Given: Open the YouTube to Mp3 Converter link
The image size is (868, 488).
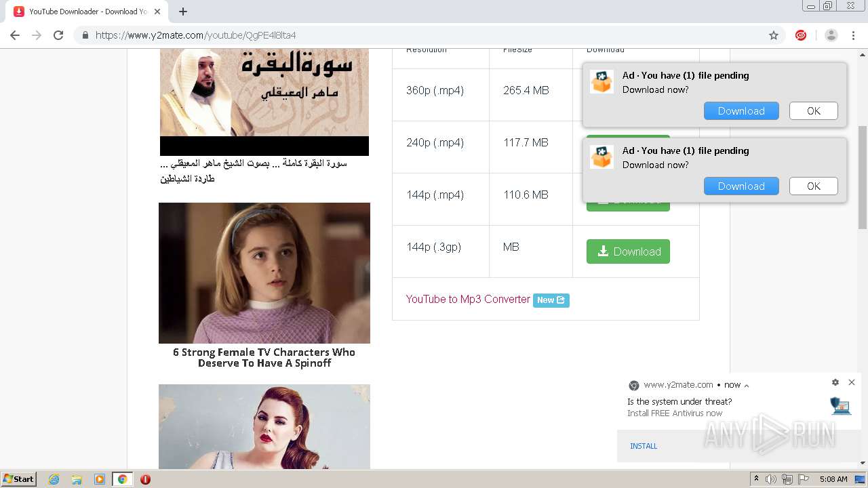Looking at the screenshot, I should point(468,300).
